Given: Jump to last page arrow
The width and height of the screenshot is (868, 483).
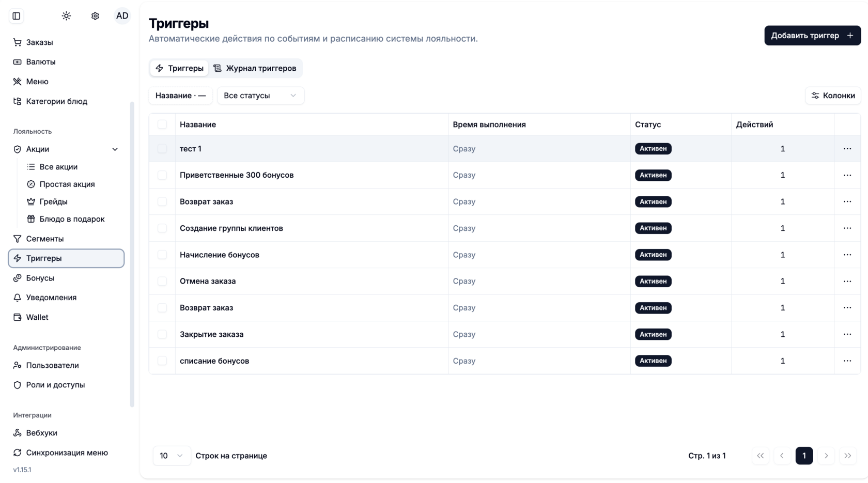Looking at the screenshot, I should 848,456.
